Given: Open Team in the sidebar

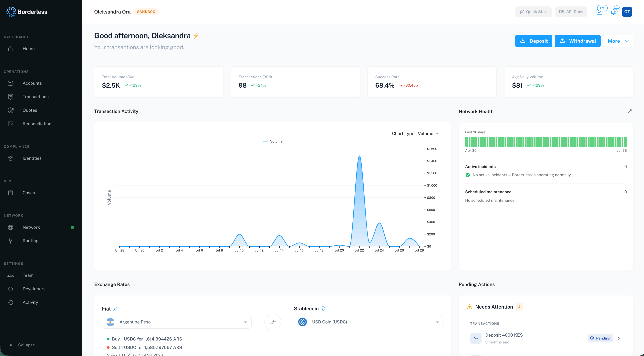Looking at the screenshot, I should coord(28,275).
